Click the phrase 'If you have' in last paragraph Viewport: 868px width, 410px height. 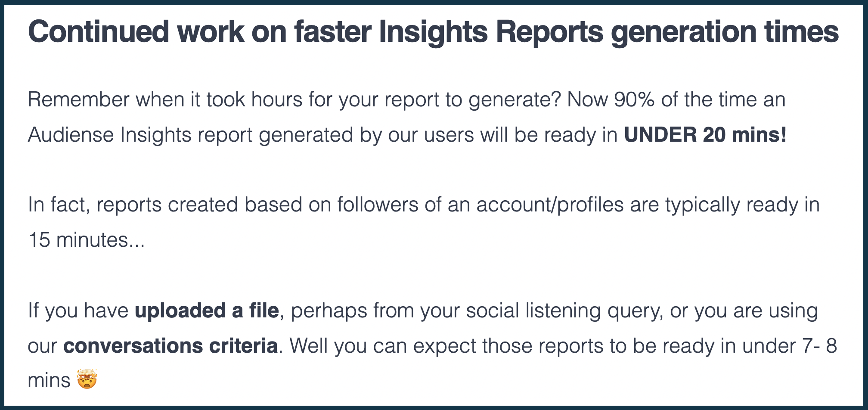78,311
